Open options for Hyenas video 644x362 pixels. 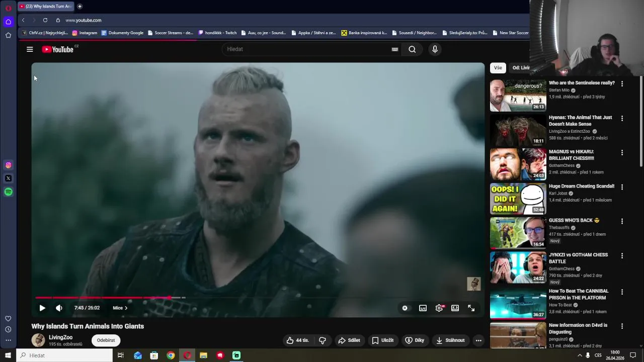click(622, 118)
